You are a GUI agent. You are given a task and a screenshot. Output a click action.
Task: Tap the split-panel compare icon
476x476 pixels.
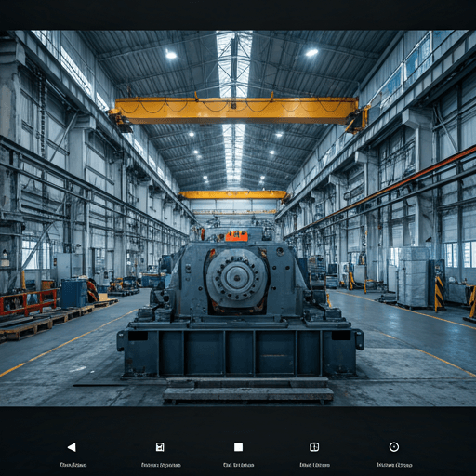314,447
